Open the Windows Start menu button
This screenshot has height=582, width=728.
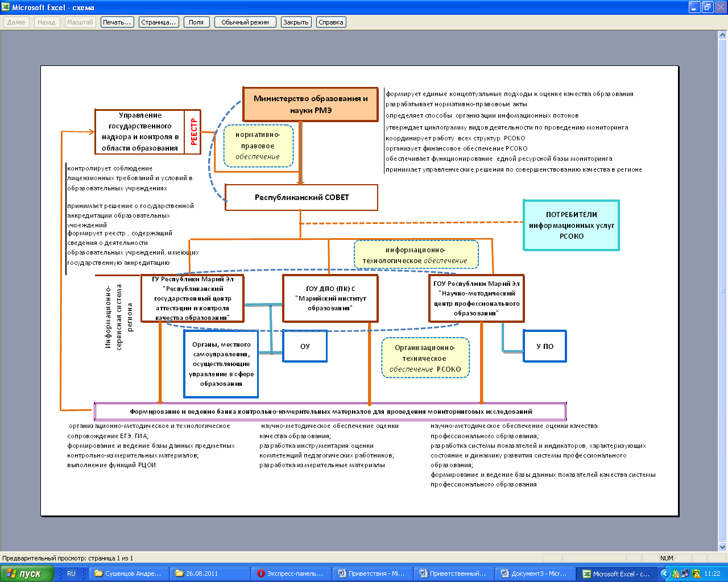point(26,573)
